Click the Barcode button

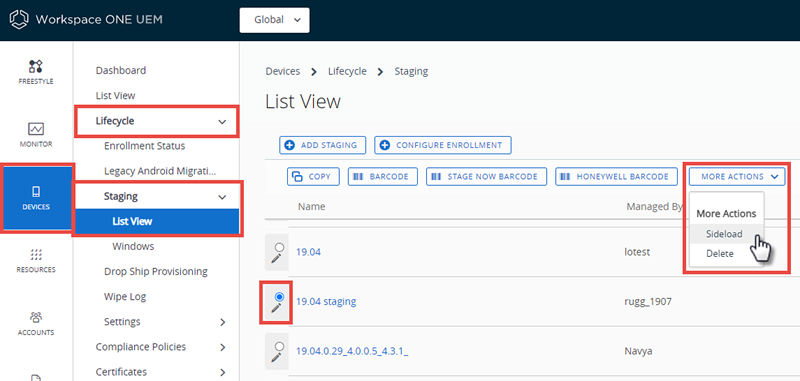click(x=383, y=176)
